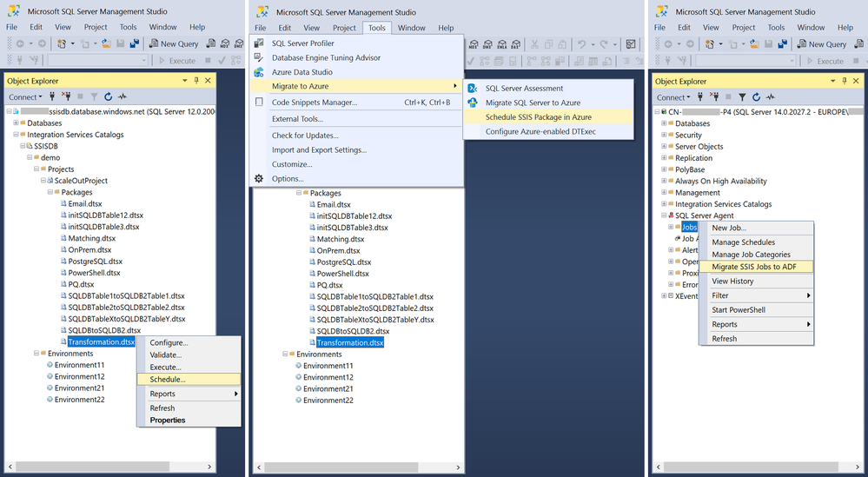Click Execute button in the left window toolbar
The height and width of the screenshot is (477, 868).
(x=178, y=60)
